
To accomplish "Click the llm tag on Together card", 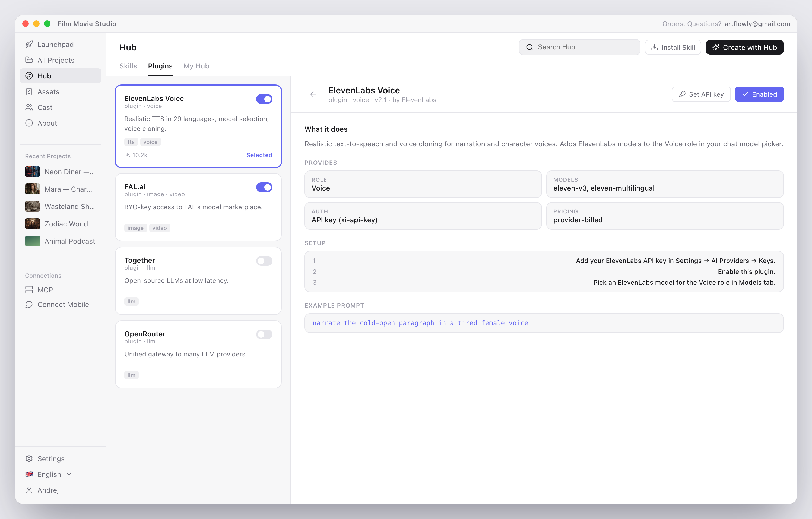I will click(x=132, y=302).
